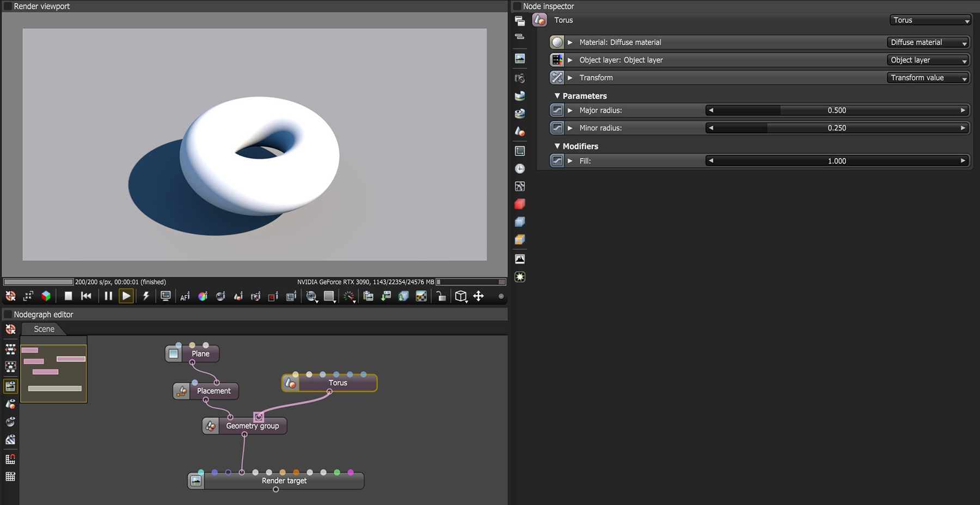
Task: Toggle the lightning bolt real-time mode icon
Action: pyautogui.click(x=146, y=296)
